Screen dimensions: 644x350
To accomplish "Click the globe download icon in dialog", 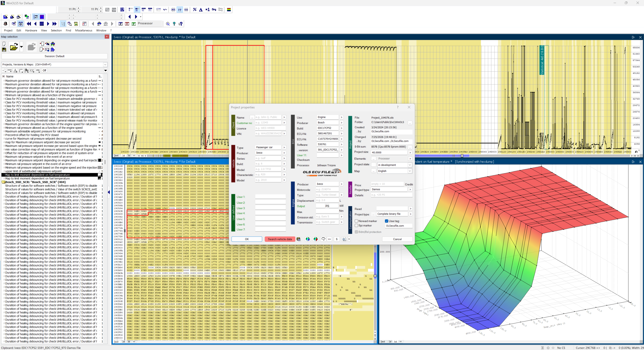I will 308,239.
